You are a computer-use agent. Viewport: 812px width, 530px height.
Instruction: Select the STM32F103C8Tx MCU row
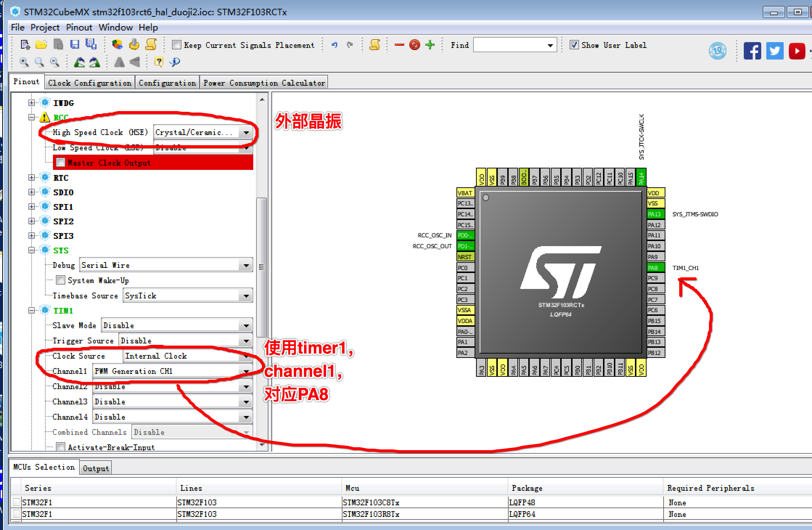(370, 502)
